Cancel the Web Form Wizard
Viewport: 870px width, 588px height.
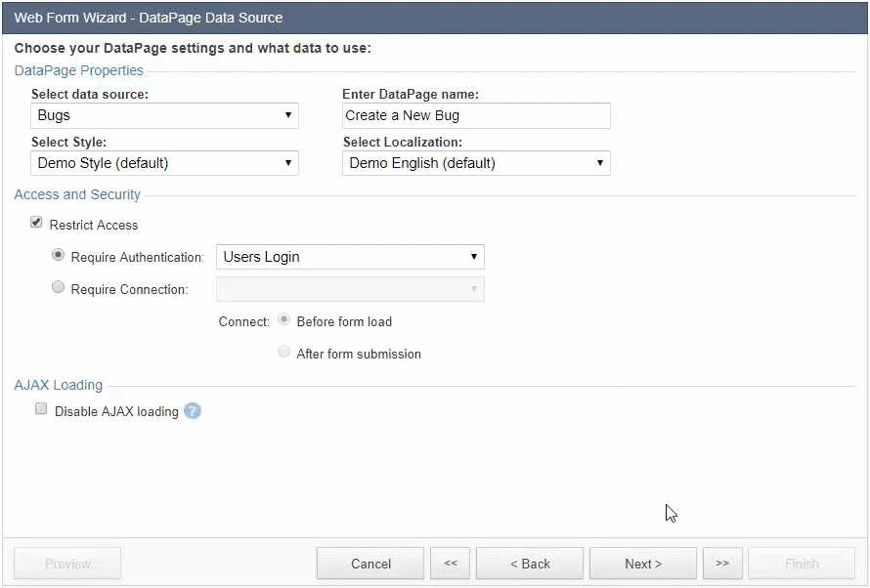(370, 564)
